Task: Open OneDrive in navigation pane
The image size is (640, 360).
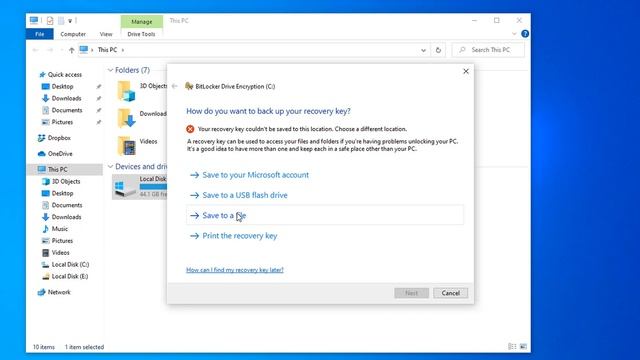Action: 60,153
